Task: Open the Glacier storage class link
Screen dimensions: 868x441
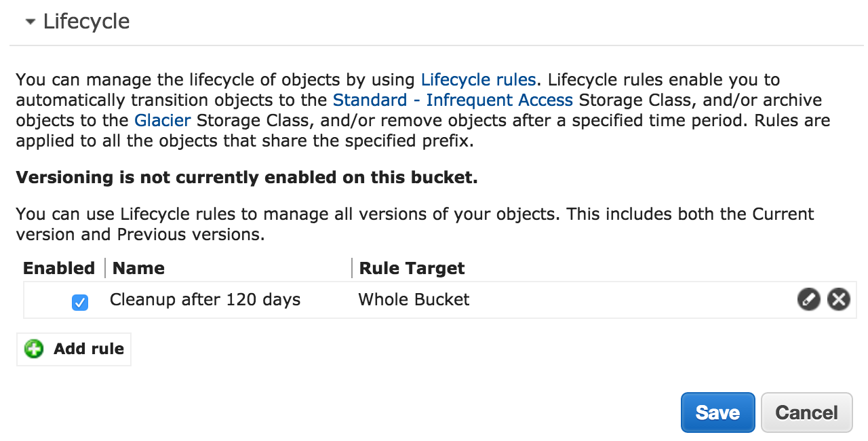Action: (x=162, y=120)
